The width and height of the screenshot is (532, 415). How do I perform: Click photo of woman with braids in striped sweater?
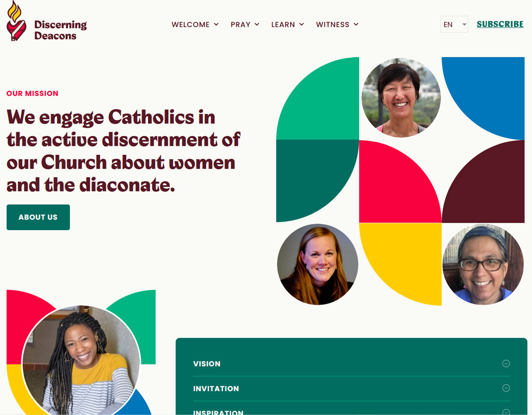point(81,360)
